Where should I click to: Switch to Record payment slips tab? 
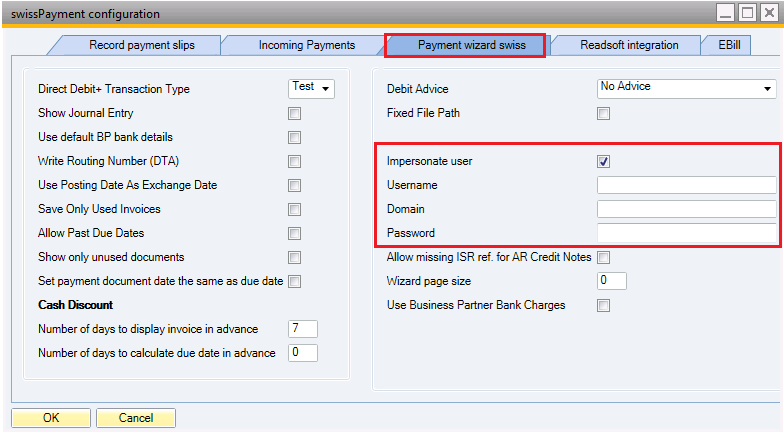point(141,45)
